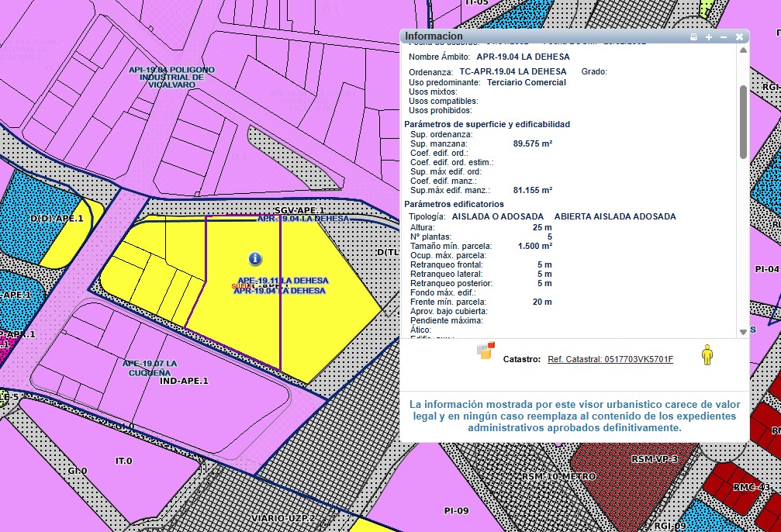
Task: Click the print icon in Informacion header
Action: pos(694,36)
